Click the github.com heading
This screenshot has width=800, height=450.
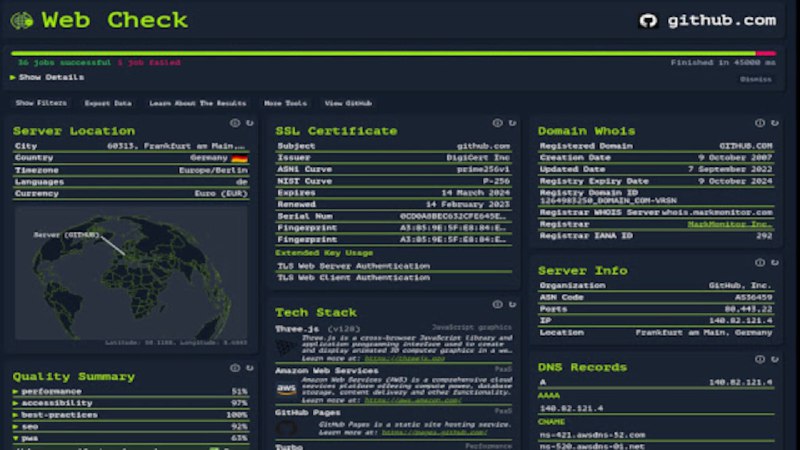(721, 20)
